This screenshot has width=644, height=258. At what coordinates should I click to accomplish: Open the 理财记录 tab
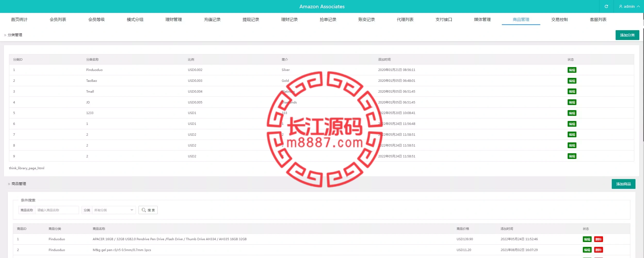(289, 20)
